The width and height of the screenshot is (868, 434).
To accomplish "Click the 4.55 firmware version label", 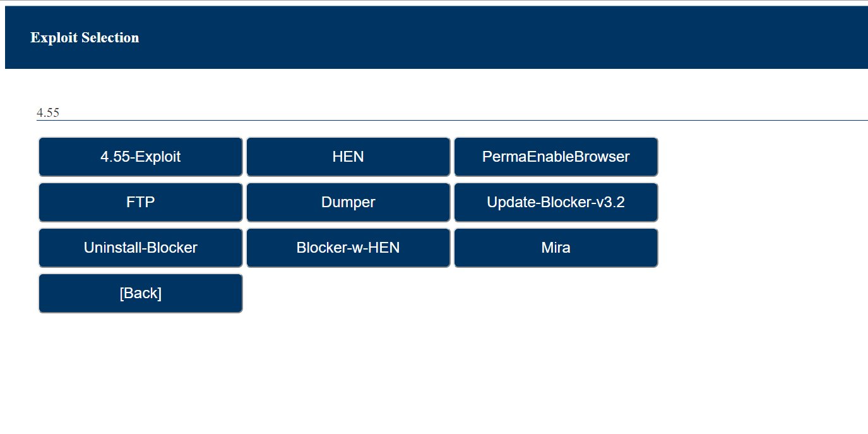I will point(48,113).
